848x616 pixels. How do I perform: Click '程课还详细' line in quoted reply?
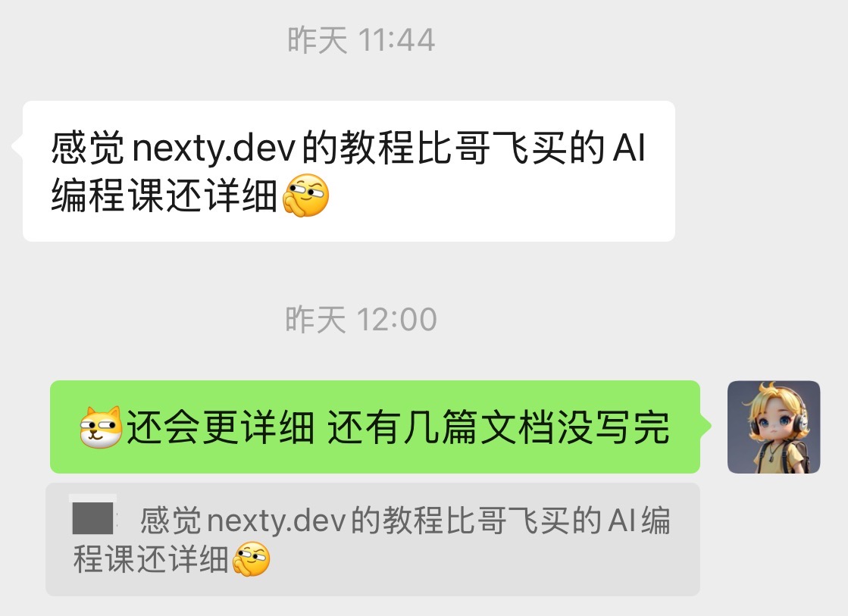tap(151, 559)
